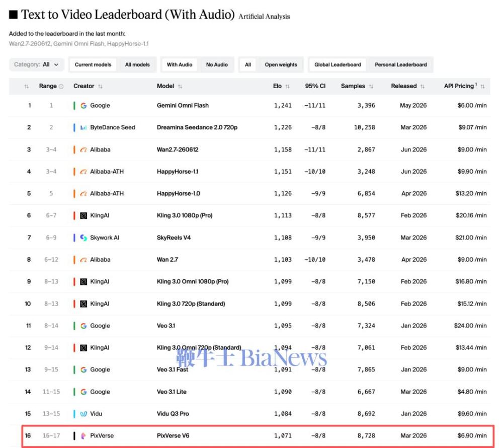503x448 pixels.
Task: Click the Skywork AI logo icon
Action: (x=83, y=238)
